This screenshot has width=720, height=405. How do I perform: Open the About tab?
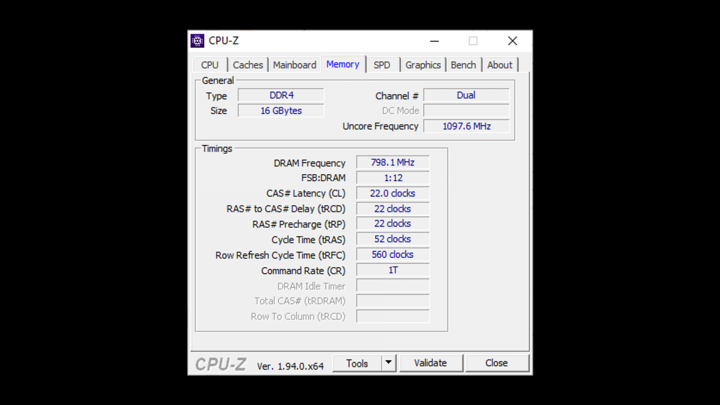pyautogui.click(x=500, y=65)
